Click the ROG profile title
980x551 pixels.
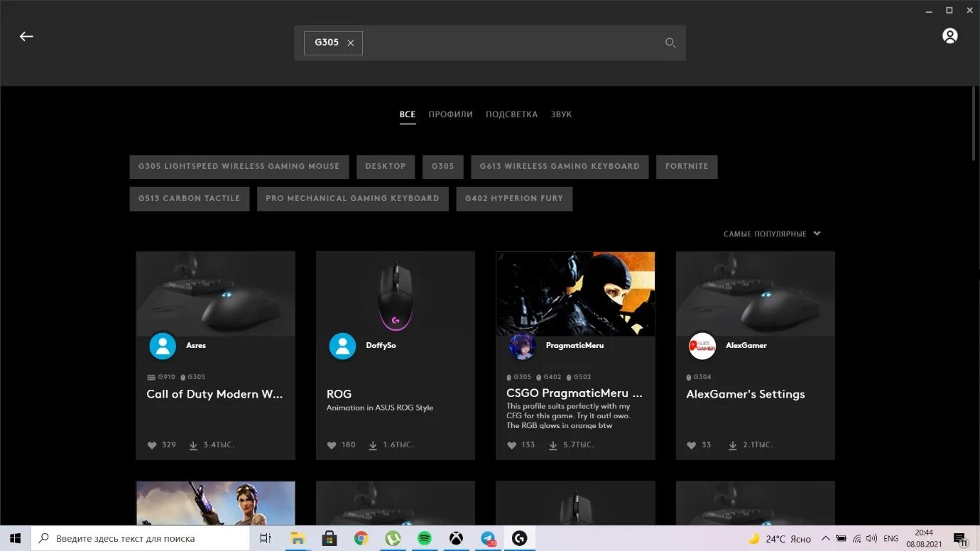coord(339,394)
